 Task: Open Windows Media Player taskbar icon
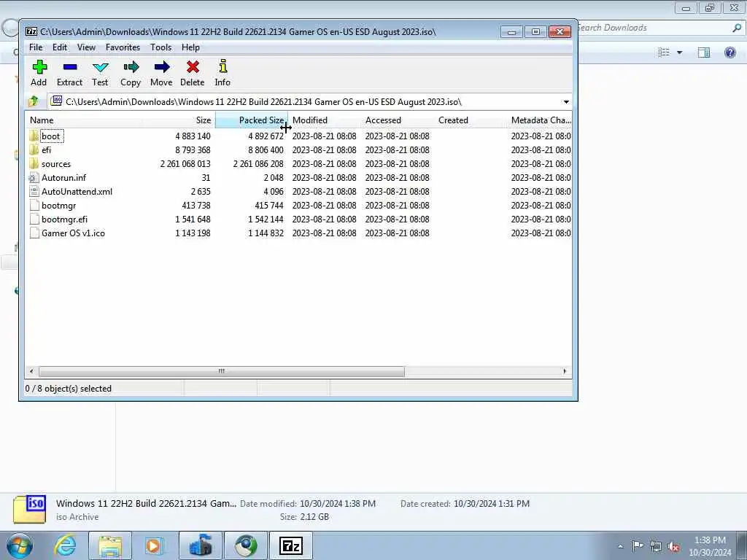(x=153, y=545)
